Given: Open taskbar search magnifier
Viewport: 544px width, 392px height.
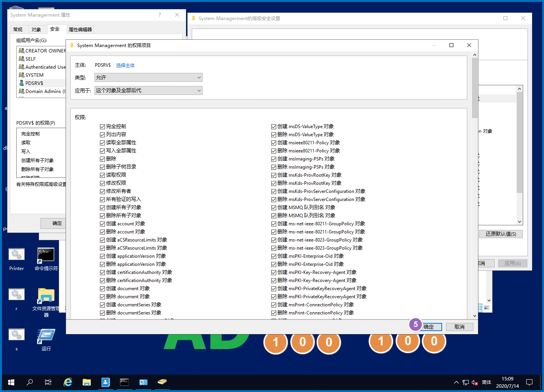Looking at the screenshot, I should (x=30, y=382).
